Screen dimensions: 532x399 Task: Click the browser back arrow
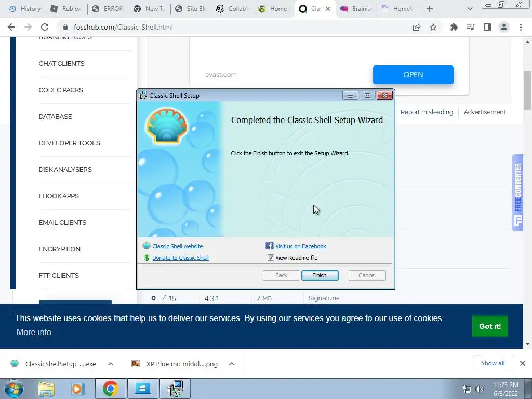[11, 27]
